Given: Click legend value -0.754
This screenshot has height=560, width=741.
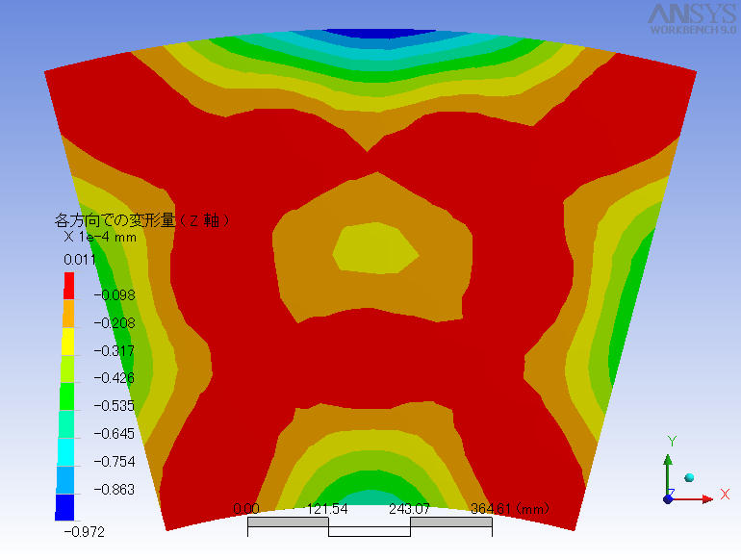Looking at the screenshot, I should pyautogui.click(x=115, y=462).
